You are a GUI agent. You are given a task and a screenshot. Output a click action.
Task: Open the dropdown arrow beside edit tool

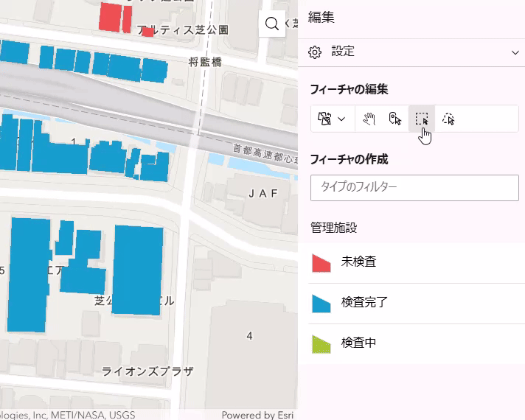click(x=341, y=119)
